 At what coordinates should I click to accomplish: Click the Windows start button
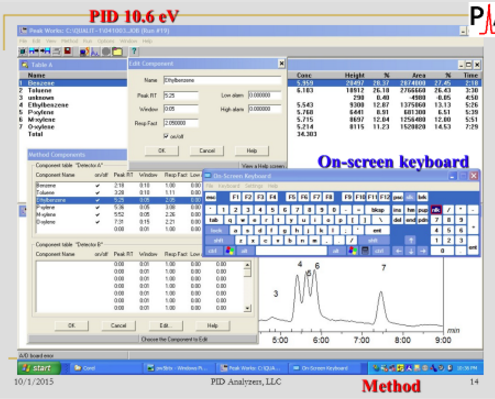[x=39, y=368]
